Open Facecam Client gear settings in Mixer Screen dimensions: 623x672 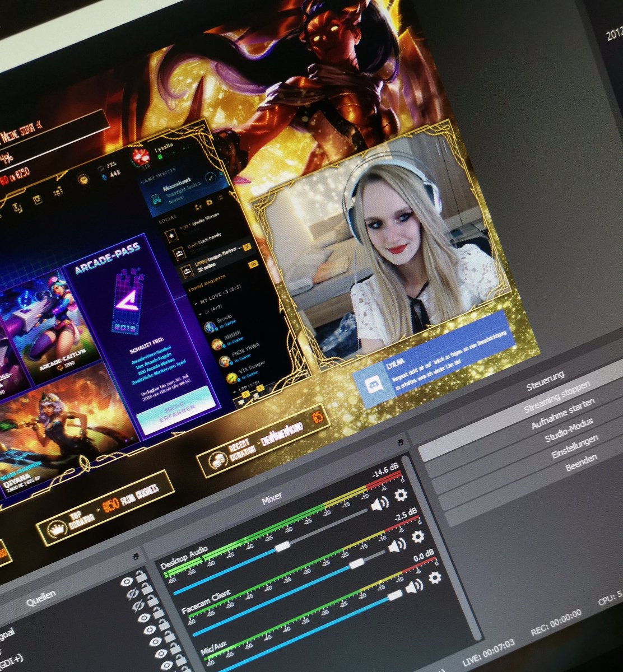[418, 536]
